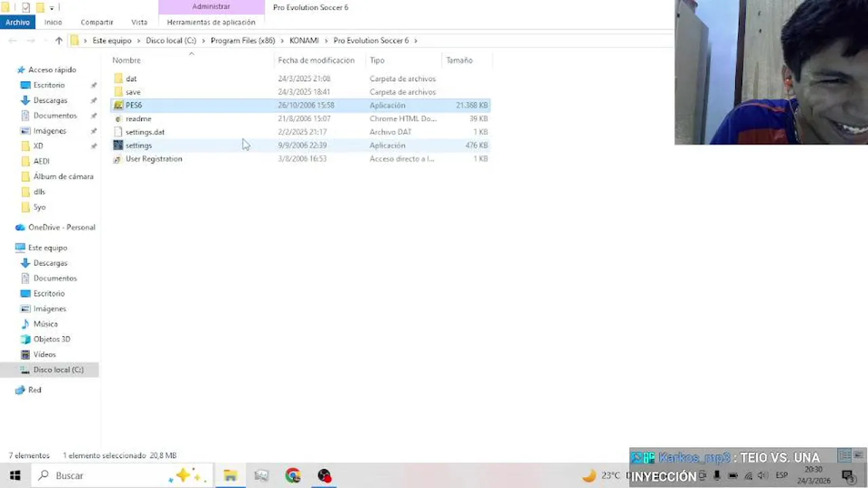This screenshot has height=488, width=868.
Task: Click the Administrar contextual tab
Action: tap(211, 7)
